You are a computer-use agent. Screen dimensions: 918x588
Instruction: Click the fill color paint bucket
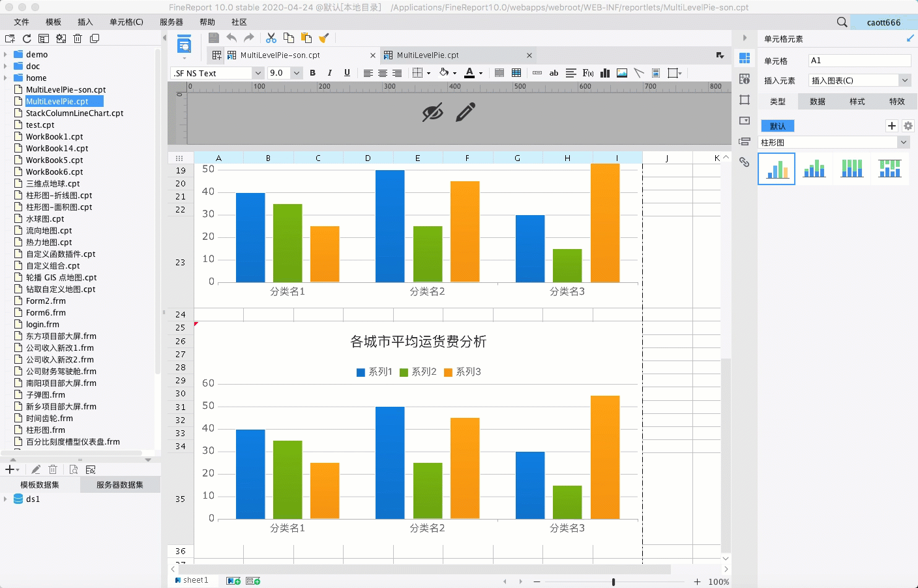click(444, 73)
